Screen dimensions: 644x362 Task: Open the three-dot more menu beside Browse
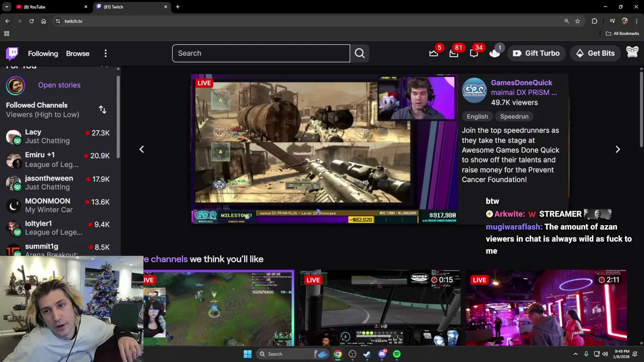(106, 53)
